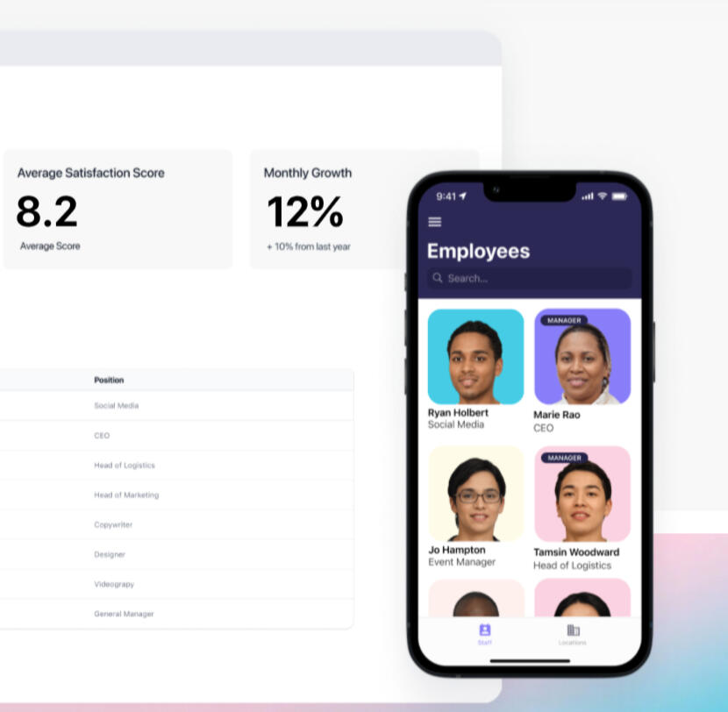Viewport: 728px width, 712px height.
Task: Tap the battery status icon
Action: click(x=620, y=196)
